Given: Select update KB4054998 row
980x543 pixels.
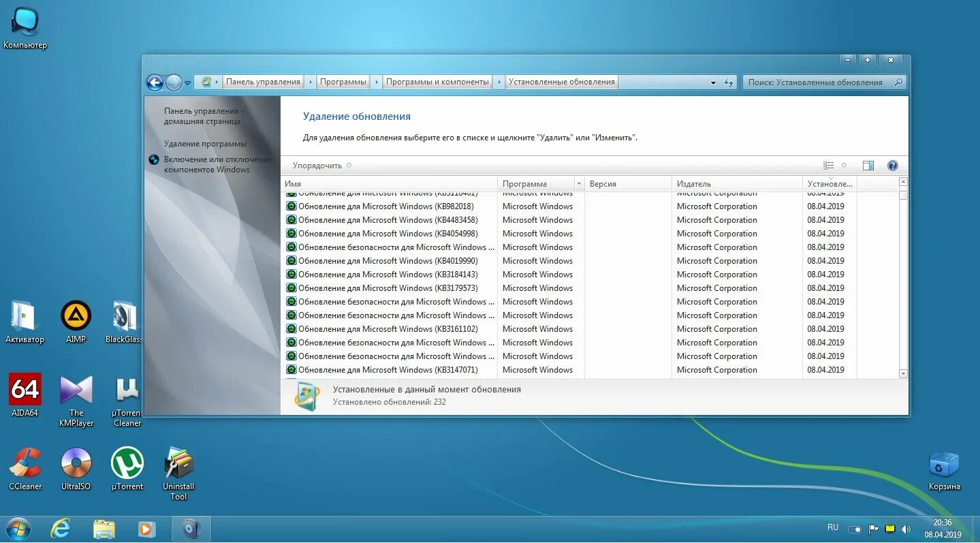Looking at the screenshot, I should pyautogui.click(x=590, y=234).
